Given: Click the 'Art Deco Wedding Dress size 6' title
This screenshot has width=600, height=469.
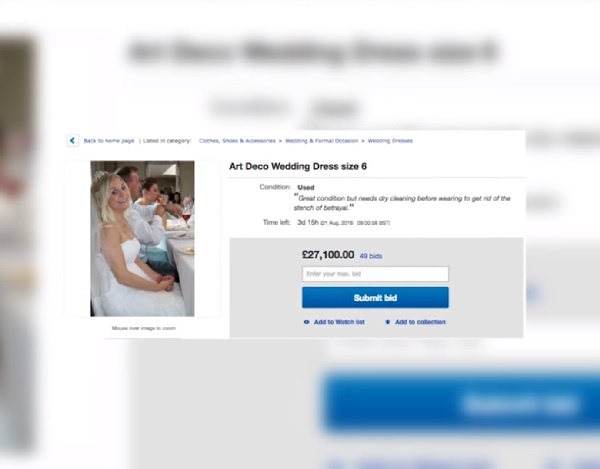Looking at the screenshot, I should [298, 166].
